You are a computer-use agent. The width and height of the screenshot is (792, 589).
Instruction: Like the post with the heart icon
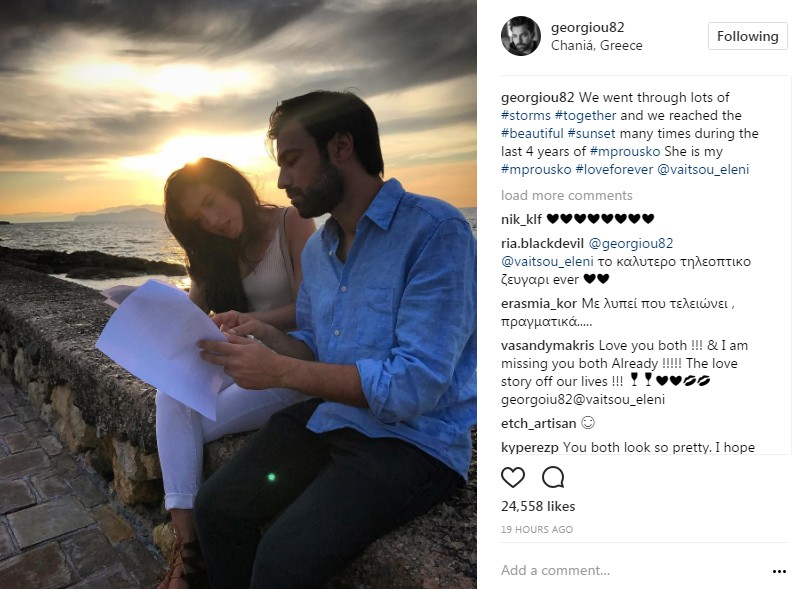click(x=513, y=477)
